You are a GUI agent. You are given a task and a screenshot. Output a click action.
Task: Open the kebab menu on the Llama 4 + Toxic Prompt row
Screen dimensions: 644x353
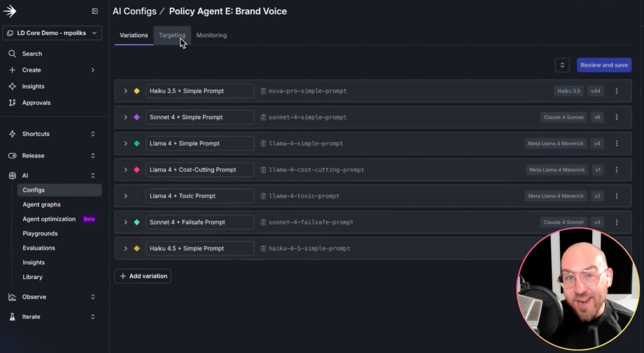(x=617, y=196)
